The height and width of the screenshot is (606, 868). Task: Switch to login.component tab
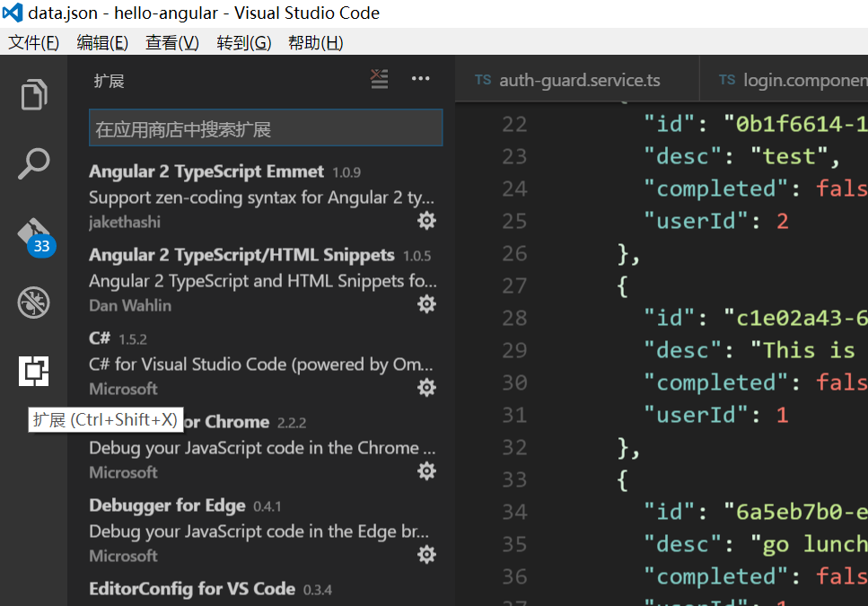coord(785,80)
